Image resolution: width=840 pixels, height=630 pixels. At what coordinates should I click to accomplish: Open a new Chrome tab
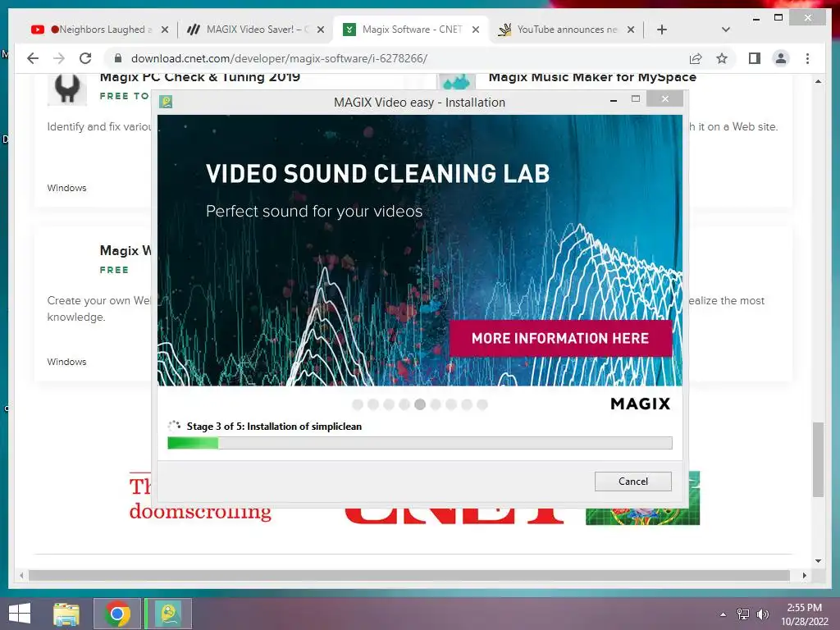point(662,30)
